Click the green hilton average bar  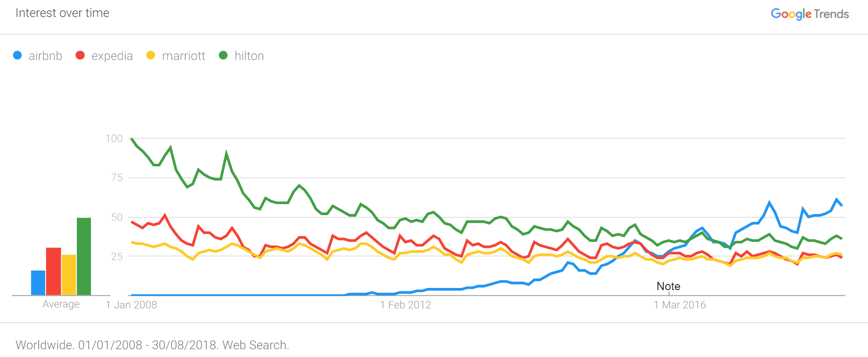coord(84,256)
